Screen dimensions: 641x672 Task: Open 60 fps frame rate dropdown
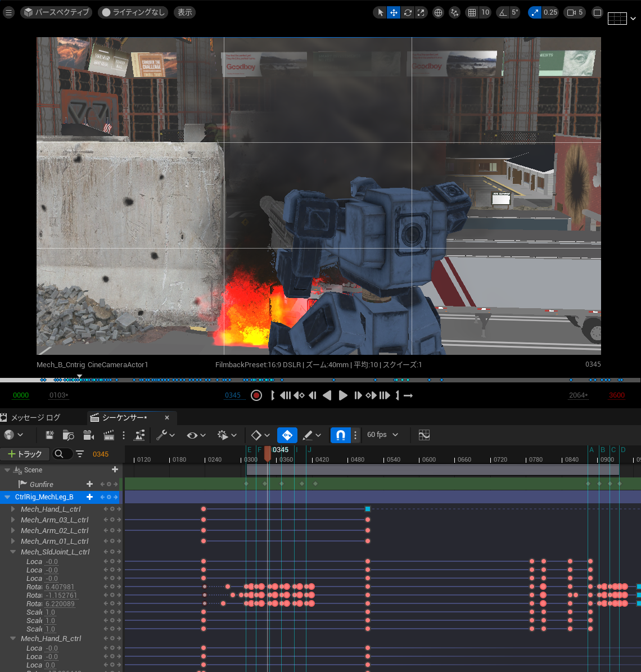point(382,435)
